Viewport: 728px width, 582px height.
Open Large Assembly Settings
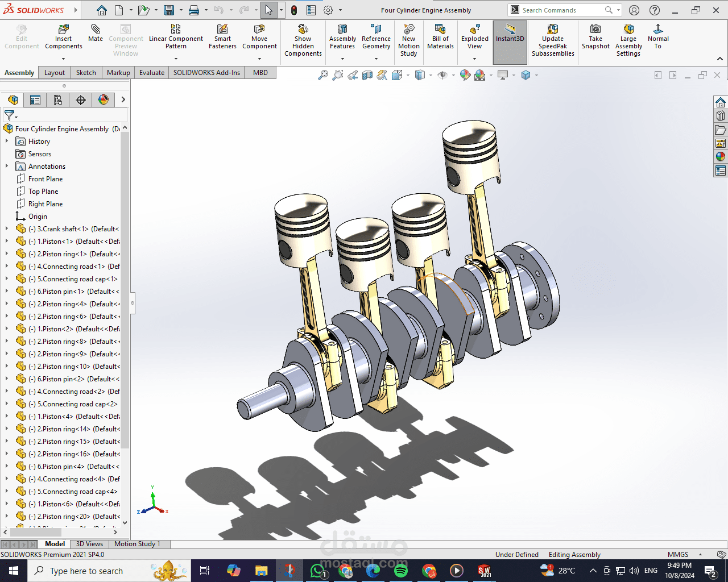(628, 40)
